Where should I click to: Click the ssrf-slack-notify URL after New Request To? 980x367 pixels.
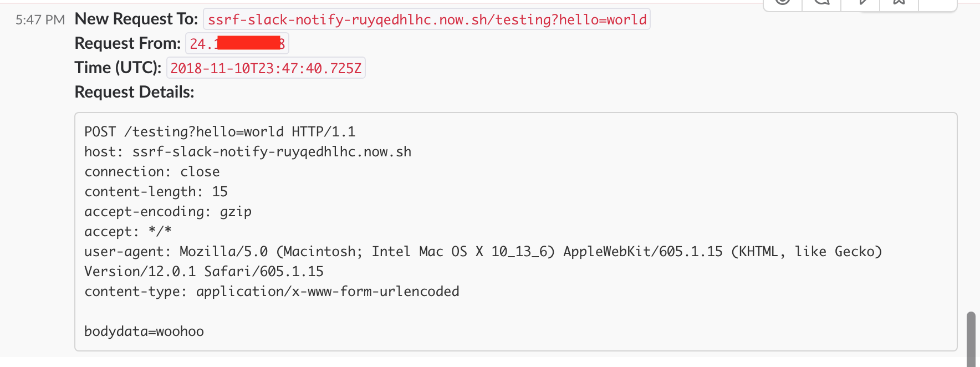pos(427,19)
